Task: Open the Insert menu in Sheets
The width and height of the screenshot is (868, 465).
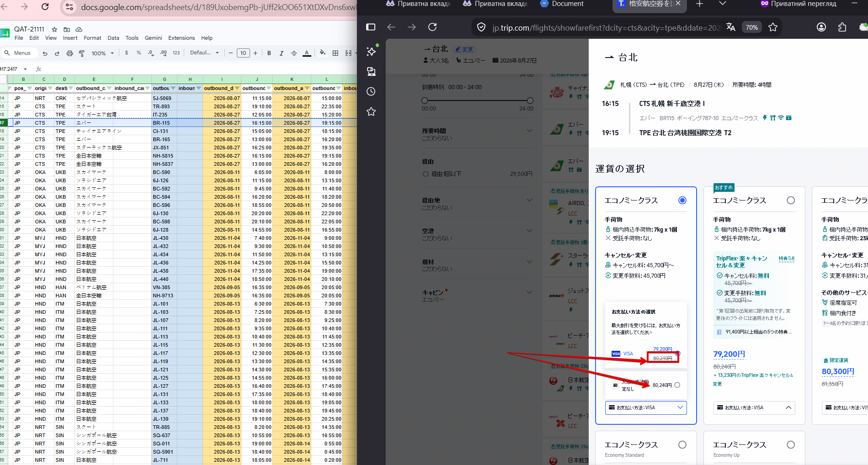Action: 70,38
